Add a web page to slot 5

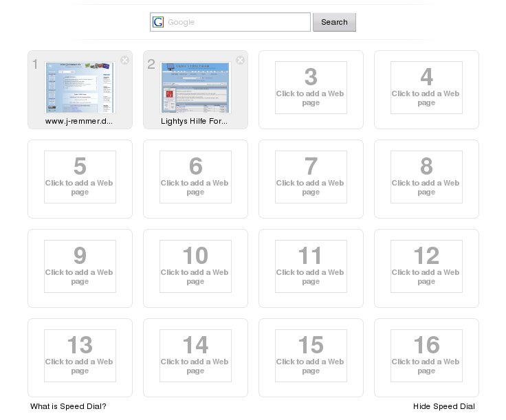coord(80,179)
